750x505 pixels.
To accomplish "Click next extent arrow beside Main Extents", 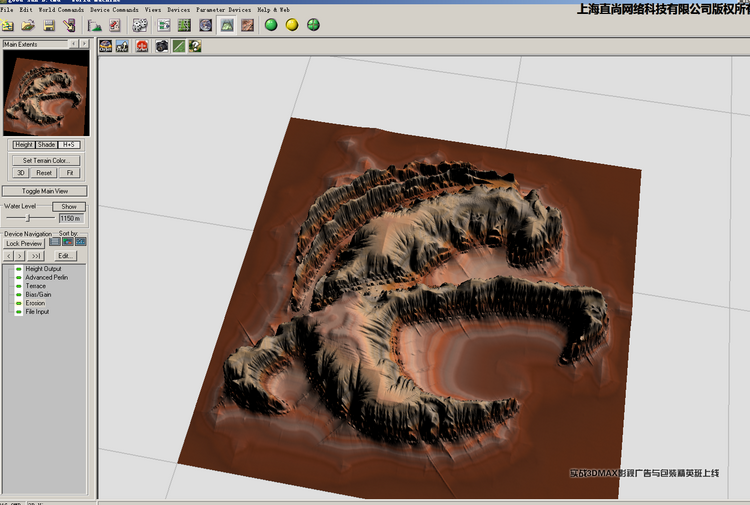I will coord(84,44).
